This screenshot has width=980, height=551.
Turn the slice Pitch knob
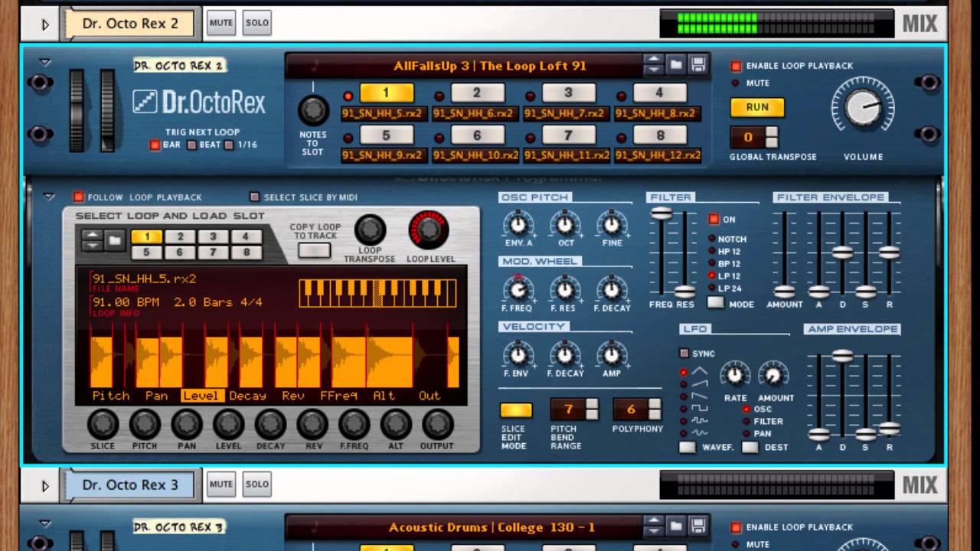[145, 424]
